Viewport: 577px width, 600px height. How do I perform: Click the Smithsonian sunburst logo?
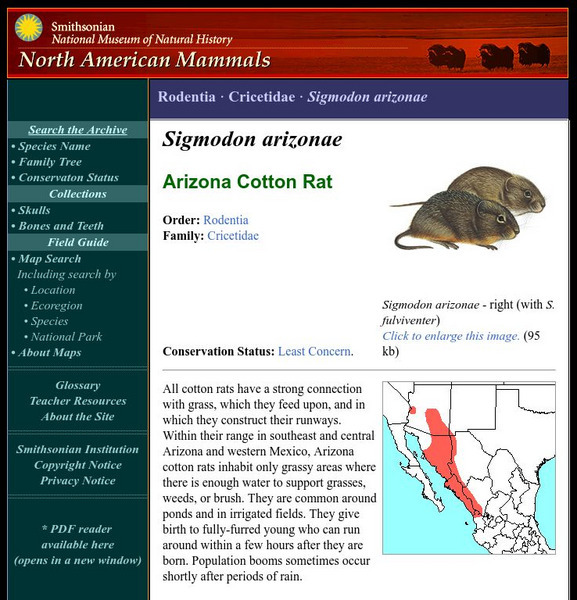pos(29,28)
